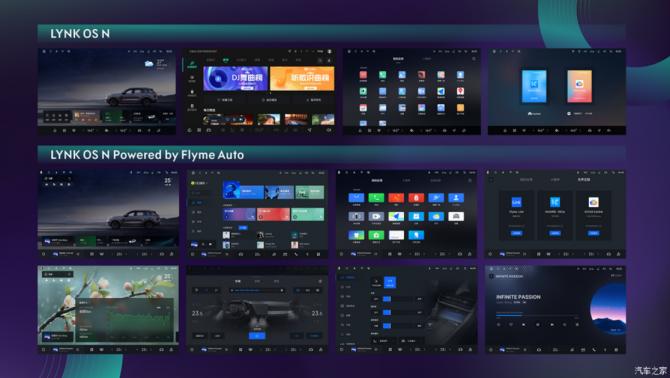The height and width of the screenshot is (378, 670).
Task: Open purple DJ banner in LYNK OS N music screen
Action: (235, 79)
